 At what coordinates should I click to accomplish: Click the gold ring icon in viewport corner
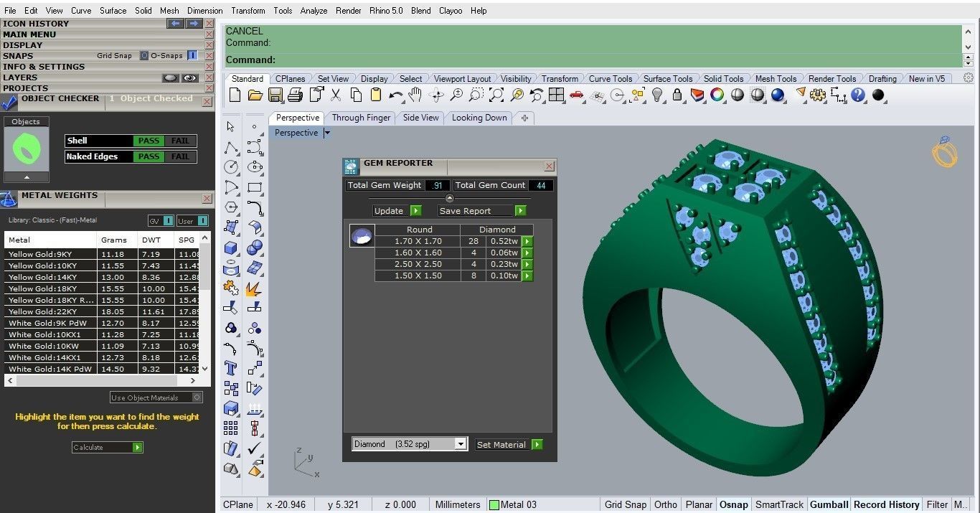tap(945, 151)
